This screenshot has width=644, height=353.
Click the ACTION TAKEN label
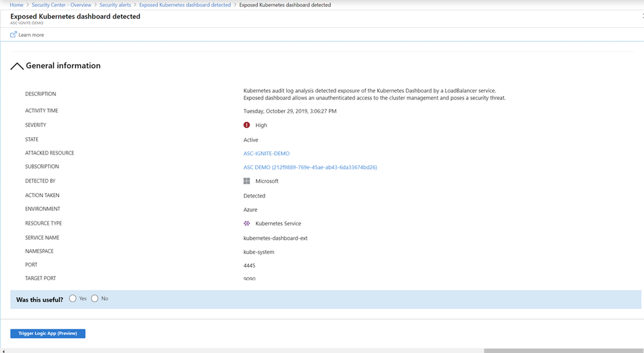point(43,195)
